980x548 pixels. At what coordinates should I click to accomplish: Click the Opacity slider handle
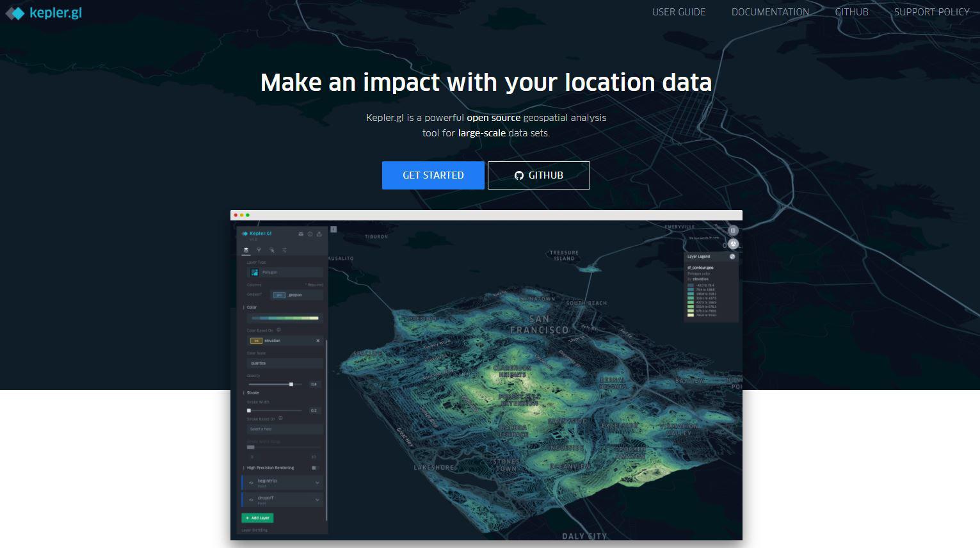click(291, 384)
